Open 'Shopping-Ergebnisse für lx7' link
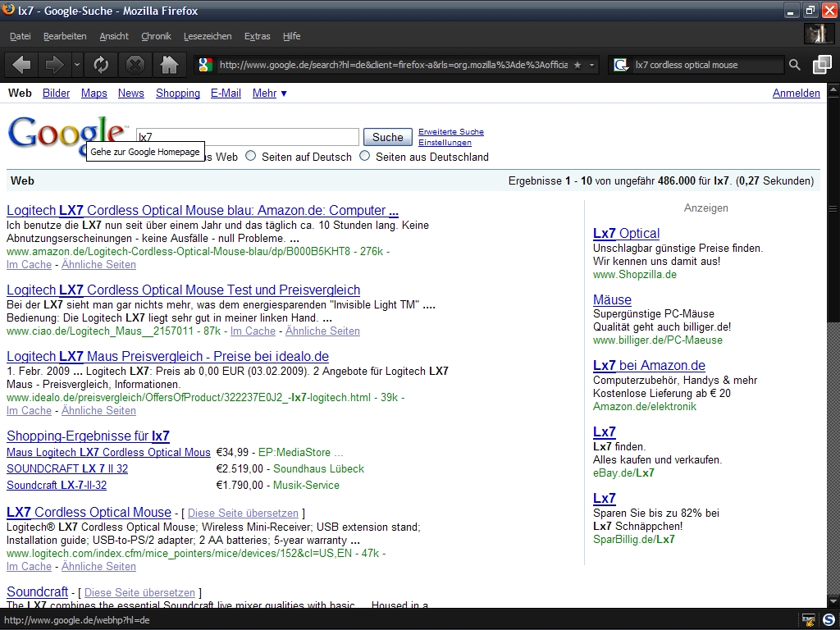Screen dimensions: 840x630 pos(88,436)
